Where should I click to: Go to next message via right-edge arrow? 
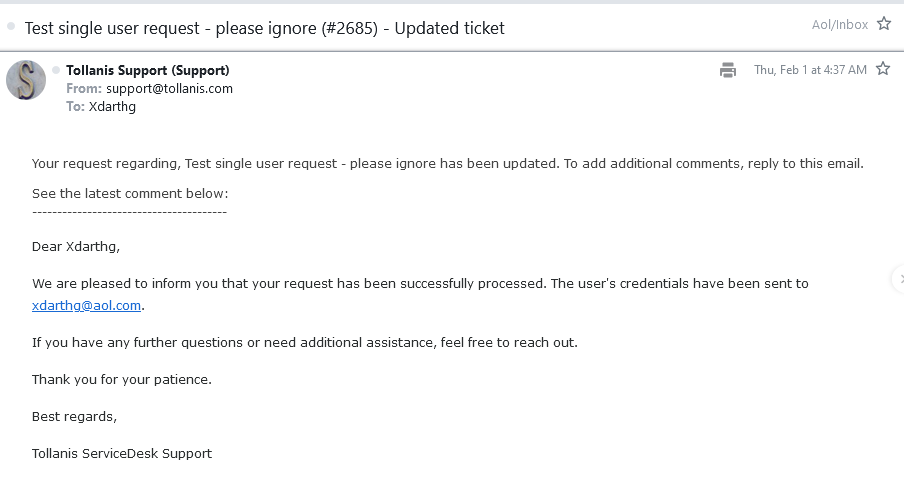(x=899, y=279)
